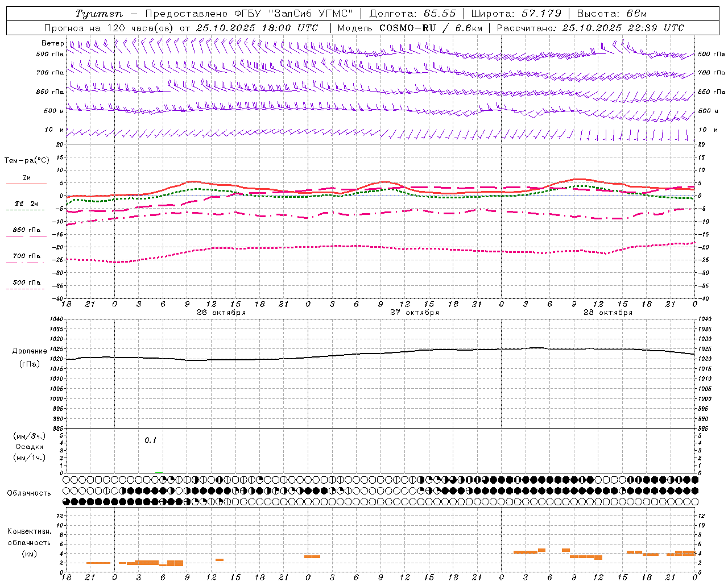Viewport: 728px width, 582px height.
Task: Select the "Тем-ра(°C)" temperature panel label
Action: tap(27, 160)
